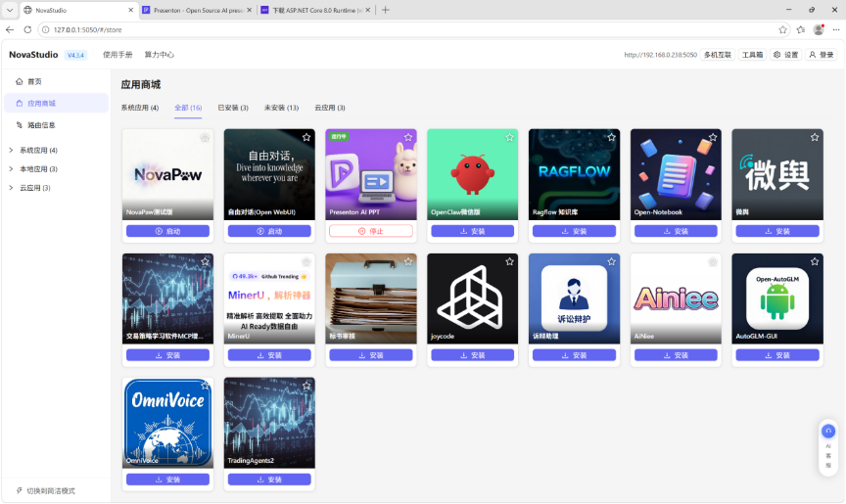Open 使用手册 in top navigation
Image resolution: width=846 pixels, height=504 pixels.
point(117,55)
